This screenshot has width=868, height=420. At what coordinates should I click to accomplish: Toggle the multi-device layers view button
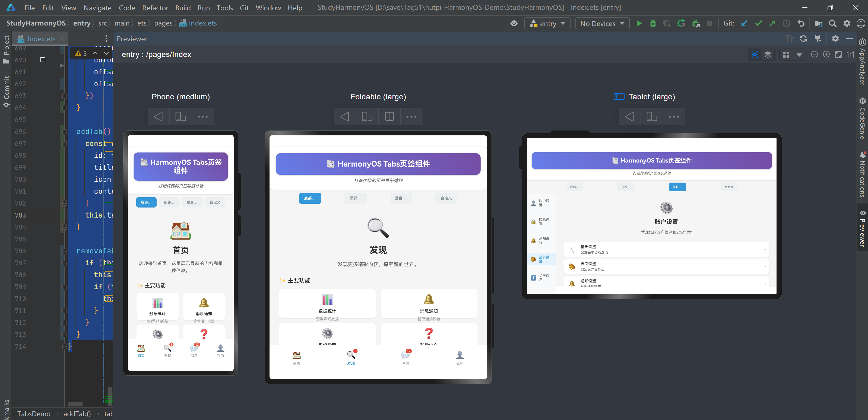(x=768, y=55)
